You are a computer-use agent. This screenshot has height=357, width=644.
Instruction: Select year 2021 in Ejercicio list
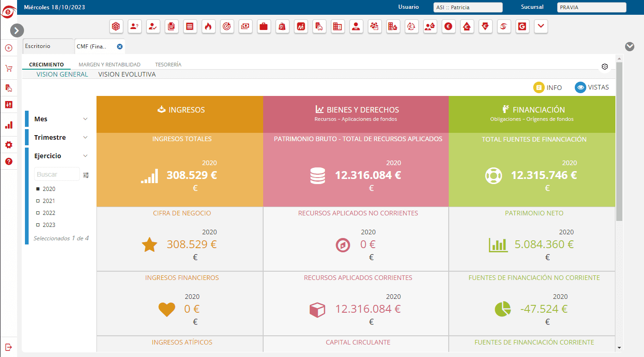46,201
